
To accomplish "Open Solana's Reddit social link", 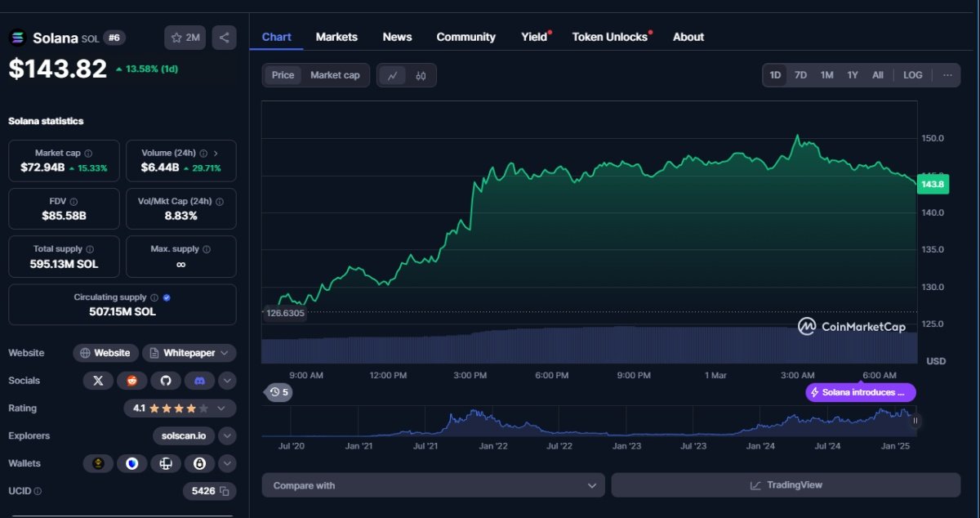I will [132, 381].
